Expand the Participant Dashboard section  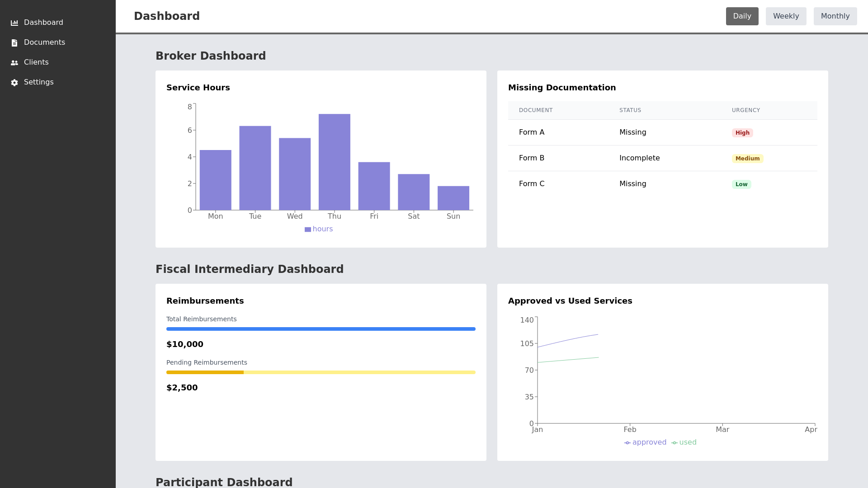(224, 482)
